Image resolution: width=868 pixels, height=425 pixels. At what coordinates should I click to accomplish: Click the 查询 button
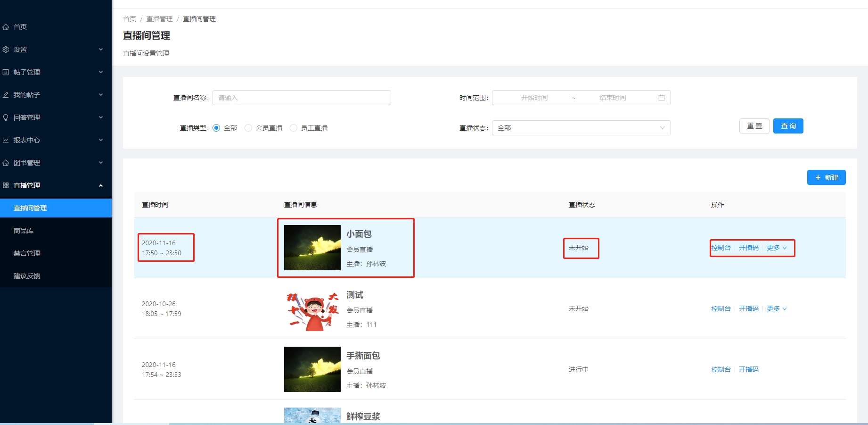click(788, 126)
